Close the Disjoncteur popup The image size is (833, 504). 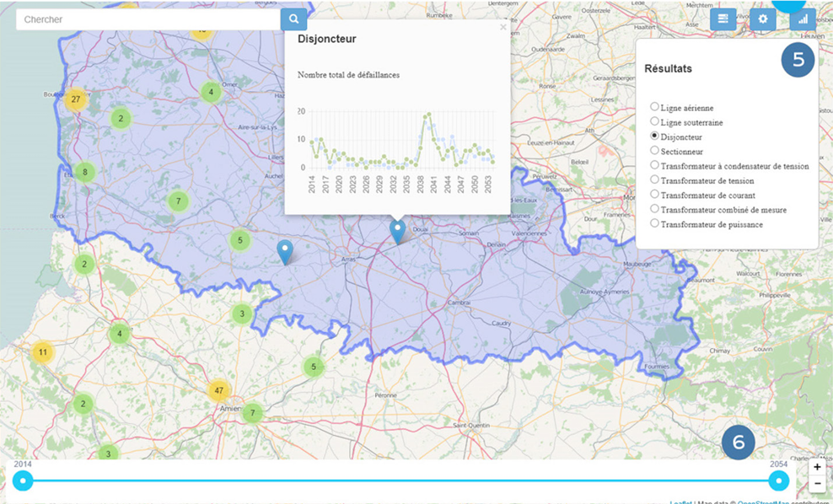pos(503,27)
